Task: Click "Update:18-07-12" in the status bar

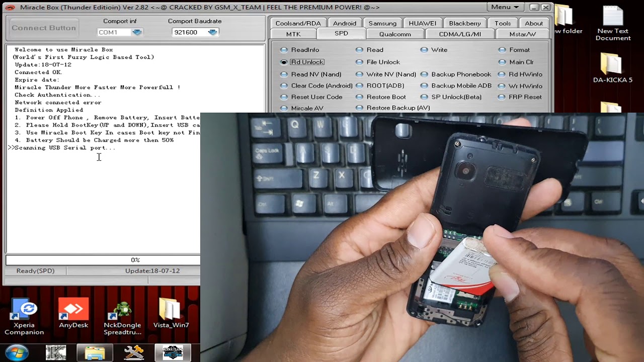Action: pos(152,271)
